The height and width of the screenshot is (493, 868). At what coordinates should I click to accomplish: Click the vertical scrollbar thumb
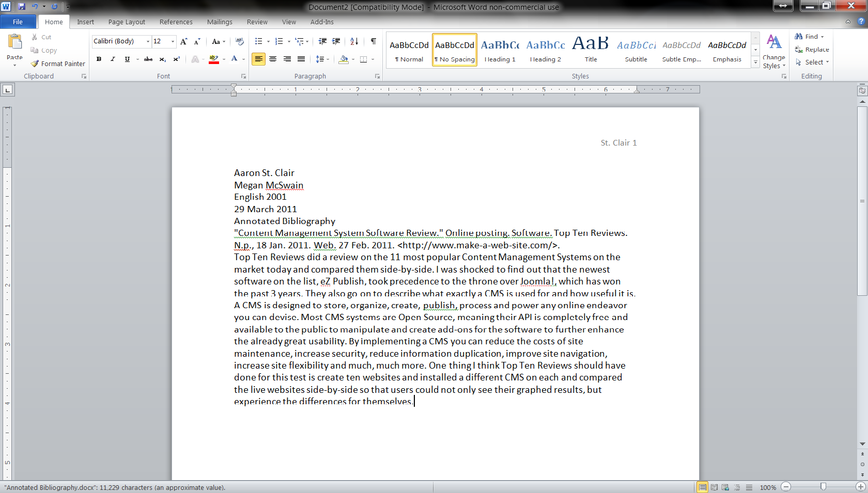(862, 201)
